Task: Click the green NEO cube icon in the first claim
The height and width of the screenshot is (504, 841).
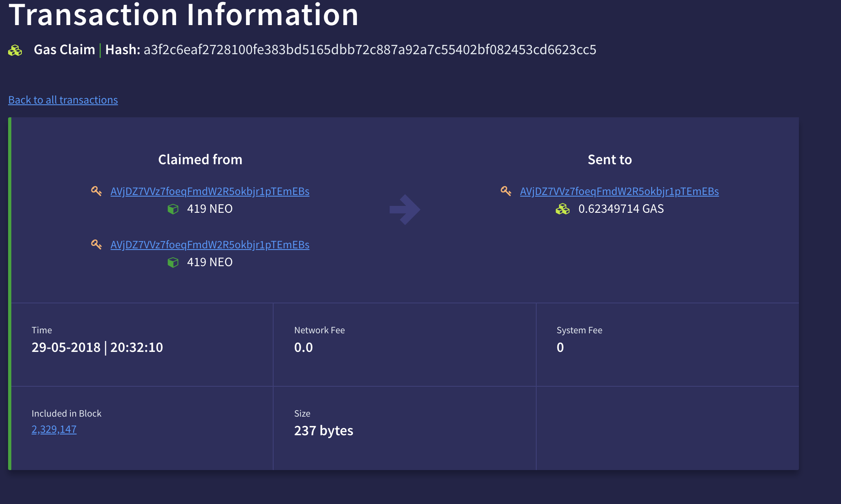Action: click(x=173, y=209)
